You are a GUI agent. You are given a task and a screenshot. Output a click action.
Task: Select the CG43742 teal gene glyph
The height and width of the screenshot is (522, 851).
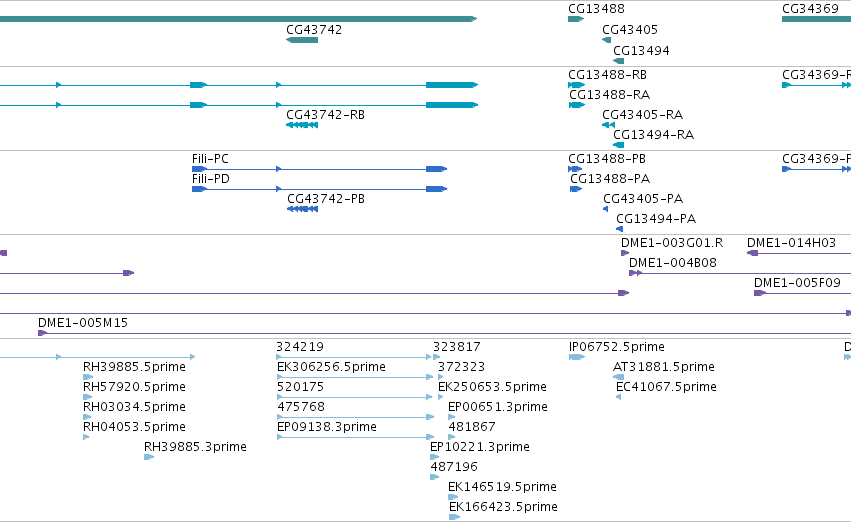[x=302, y=40]
